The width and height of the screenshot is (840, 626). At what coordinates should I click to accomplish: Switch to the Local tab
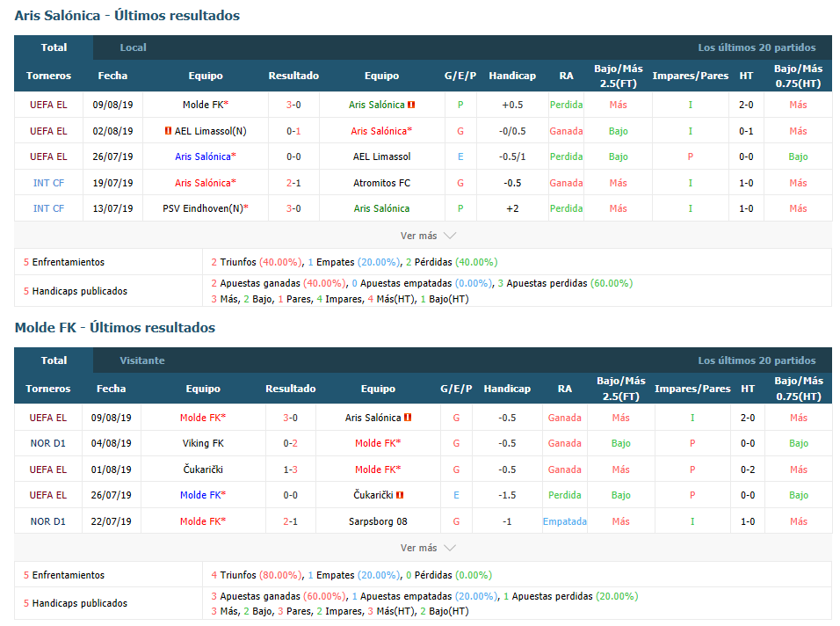coord(133,47)
